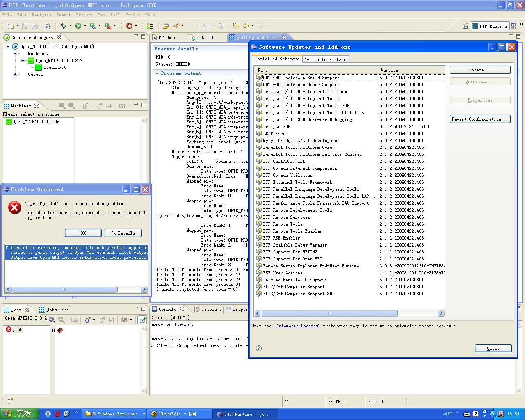Click zoom out icon in Jobs view
525x420 pixels.
(52, 320)
